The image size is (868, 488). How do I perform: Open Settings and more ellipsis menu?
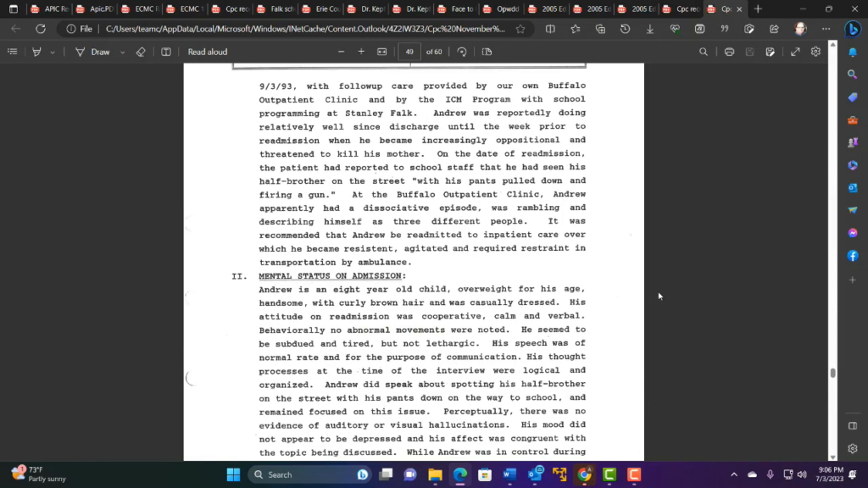coord(826,29)
